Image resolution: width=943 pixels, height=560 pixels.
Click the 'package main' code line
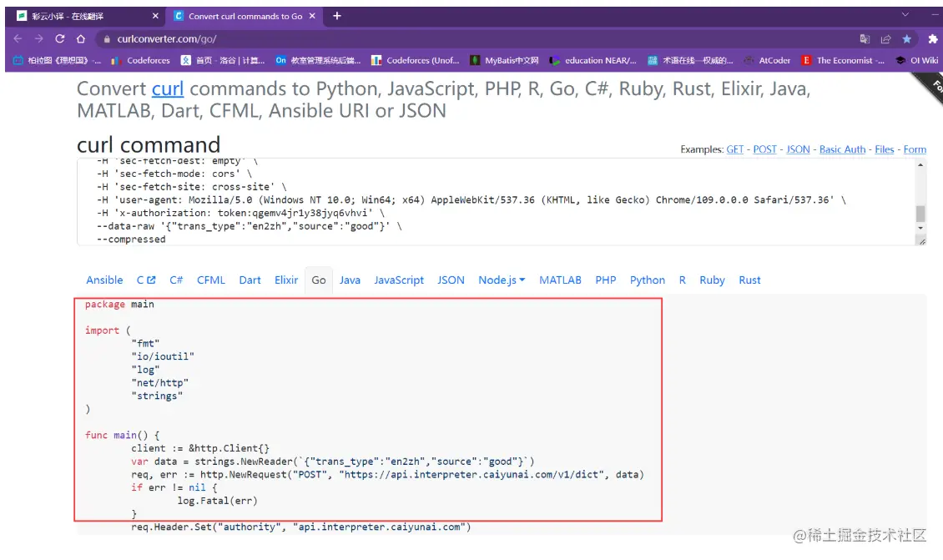click(x=119, y=305)
